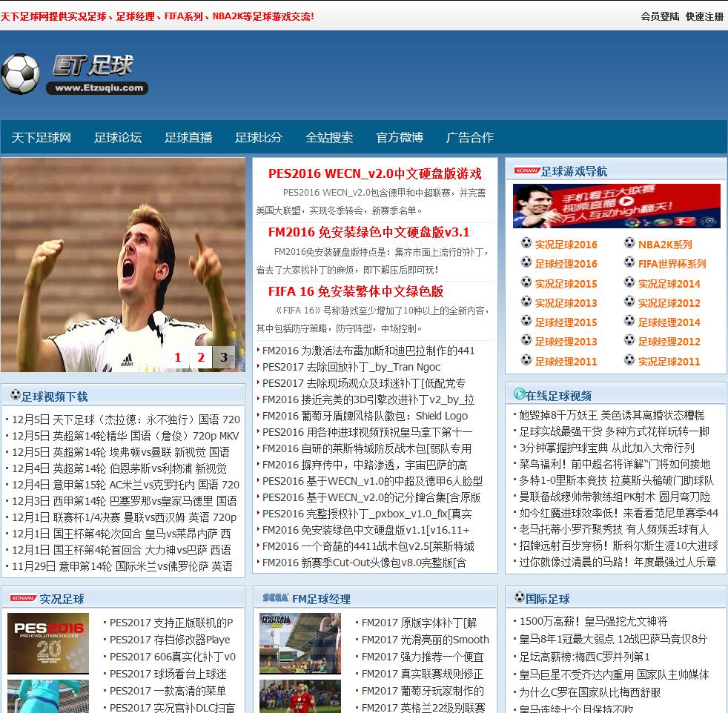Click play icon in 在线足球视频 header
The height and width of the screenshot is (713, 728).
519,394
